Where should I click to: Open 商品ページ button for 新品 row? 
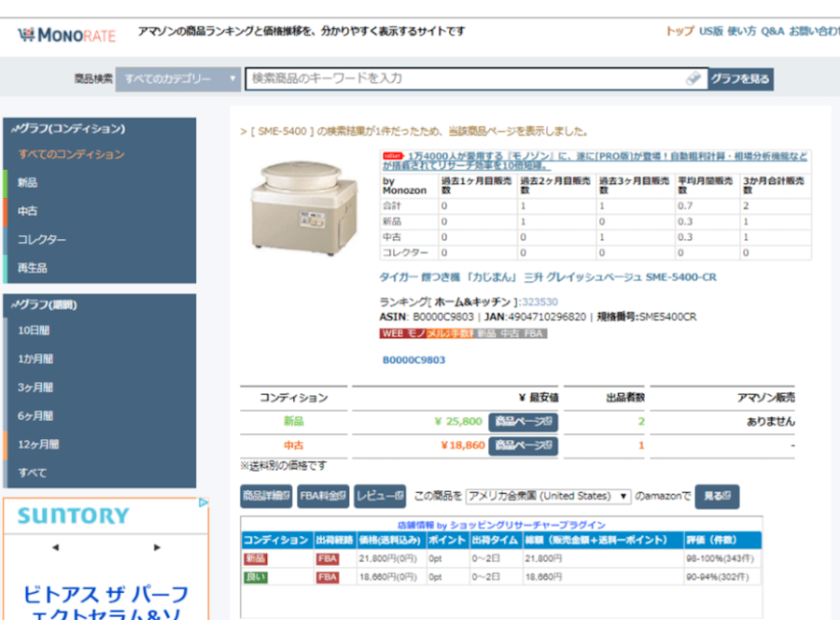click(523, 422)
